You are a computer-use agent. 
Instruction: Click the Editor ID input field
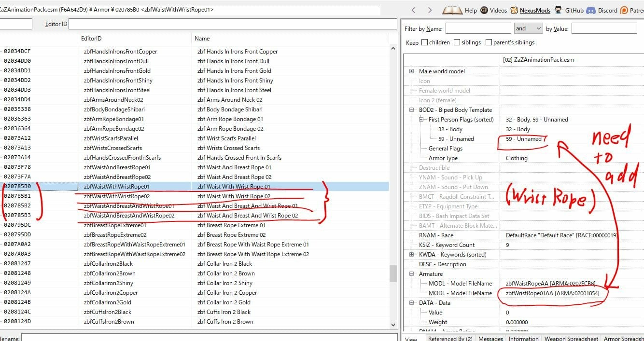pyautogui.click(x=233, y=24)
